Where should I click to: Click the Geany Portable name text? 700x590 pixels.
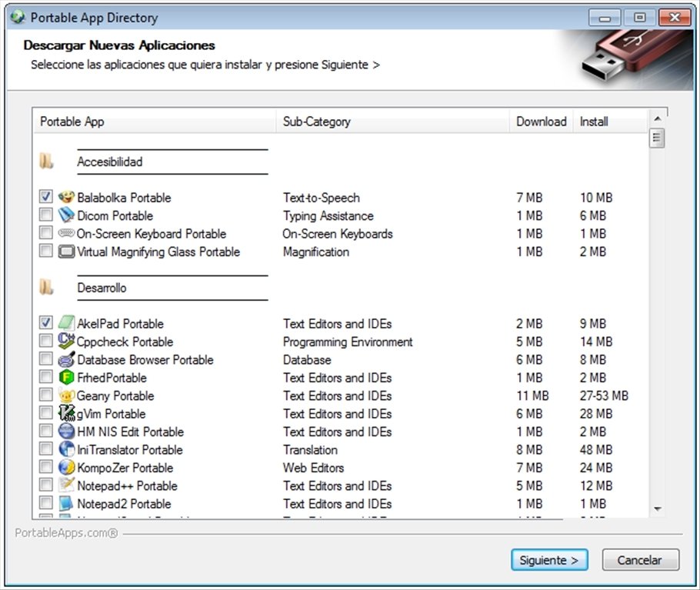click(x=115, y=396)
